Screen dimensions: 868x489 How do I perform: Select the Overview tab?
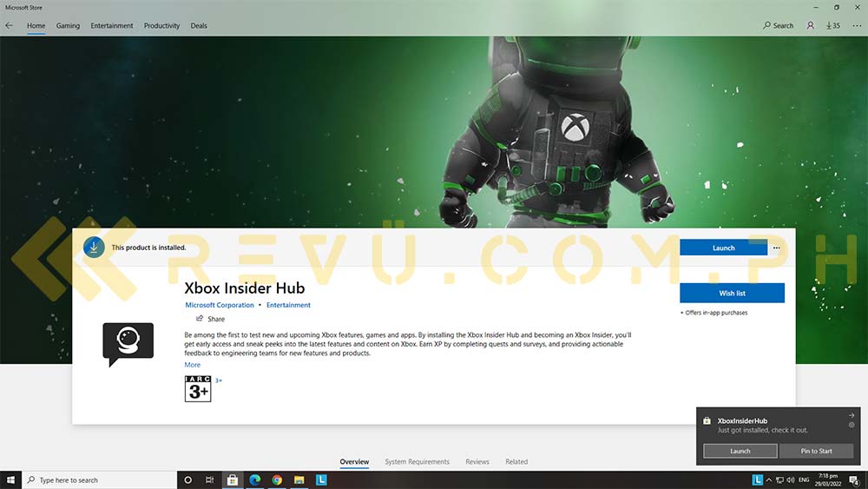[354, 461]
